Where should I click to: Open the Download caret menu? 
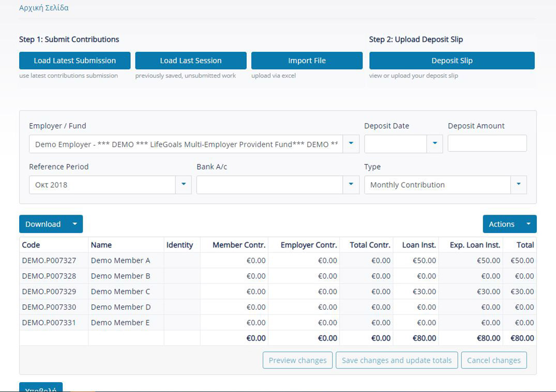(75, 224)
